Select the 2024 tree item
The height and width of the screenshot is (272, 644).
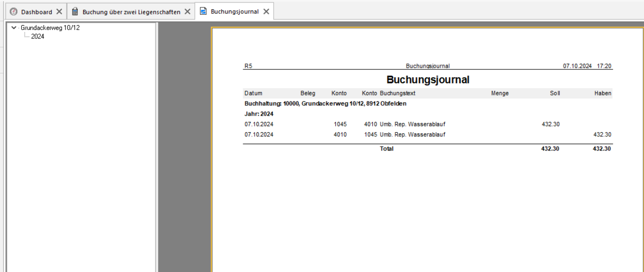(x=37, y=36)
